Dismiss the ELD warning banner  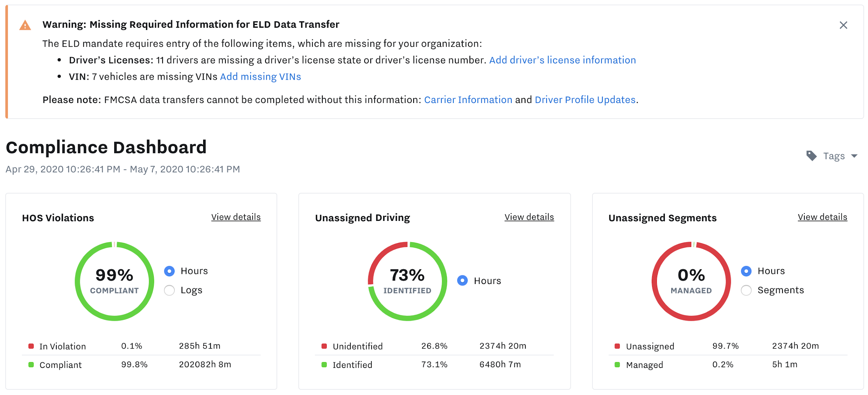(843, 25)
